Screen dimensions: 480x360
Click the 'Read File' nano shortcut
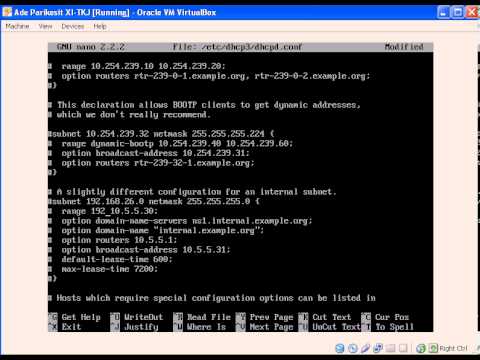click(209, 317)
